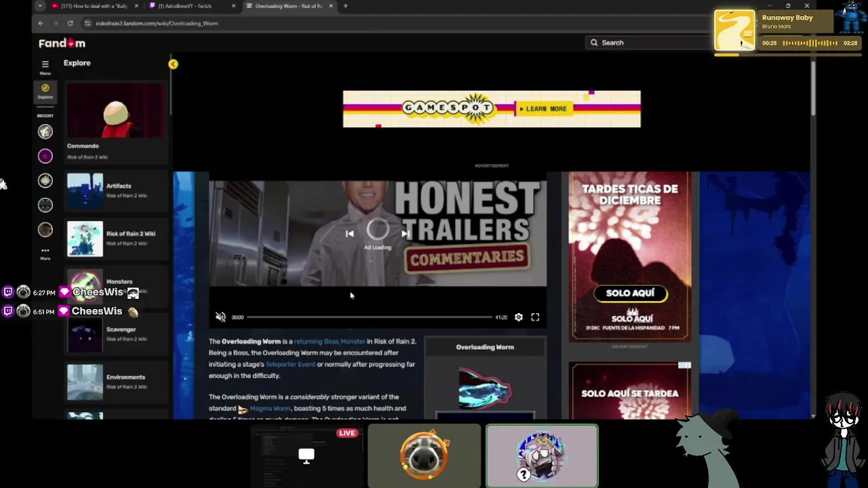Click the Fandom logo
Screen dimensions: 868x488
[x=62, y=43]
